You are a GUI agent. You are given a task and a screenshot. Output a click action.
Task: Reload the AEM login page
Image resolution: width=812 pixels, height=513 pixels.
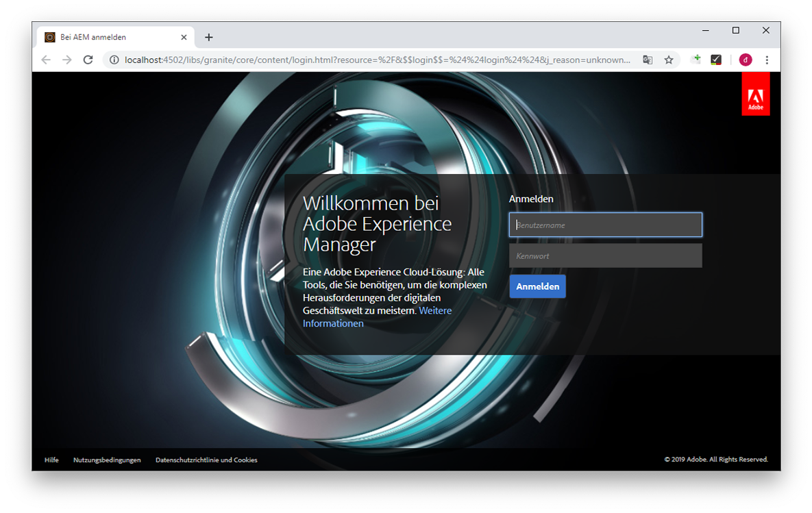[88, 60]
